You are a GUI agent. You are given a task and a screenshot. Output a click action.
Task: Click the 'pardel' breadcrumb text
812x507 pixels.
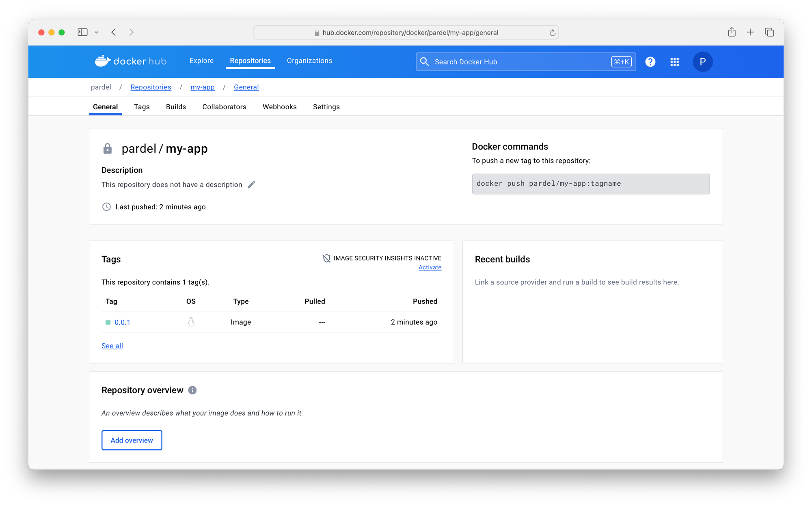(101, 87)
